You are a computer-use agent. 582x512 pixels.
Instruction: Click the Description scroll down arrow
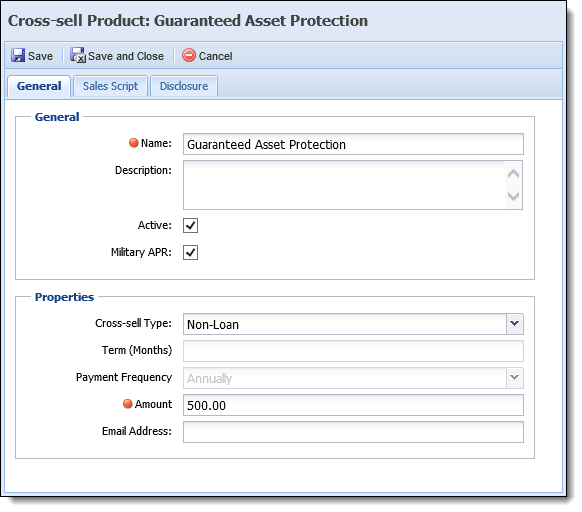click(513, 196)
